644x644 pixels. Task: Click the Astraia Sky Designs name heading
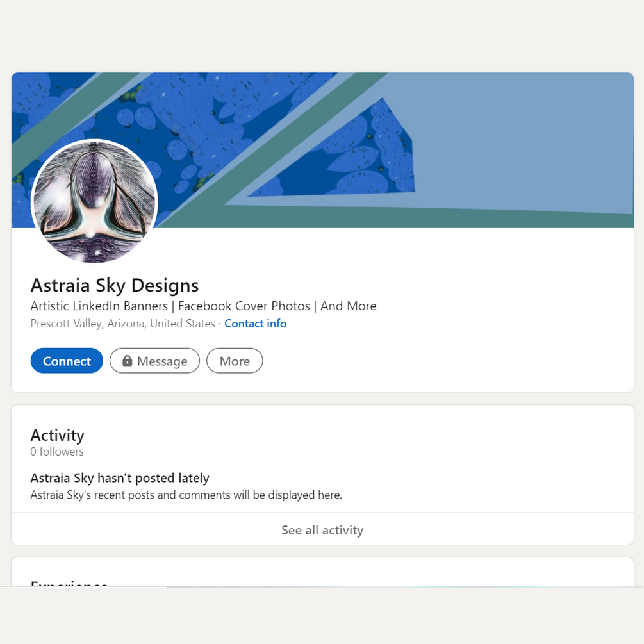coord(115,285)
